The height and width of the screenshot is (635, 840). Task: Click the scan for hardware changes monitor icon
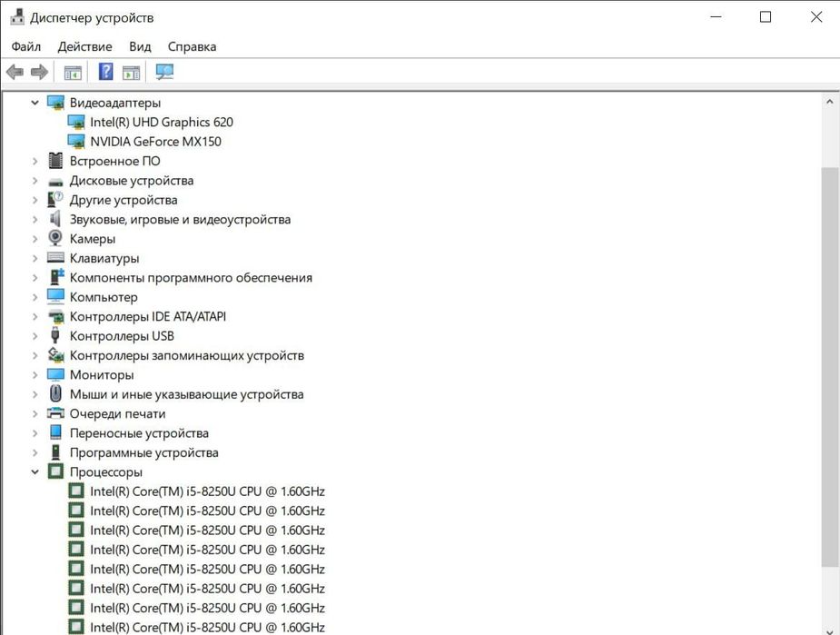click(x=164, y=72)
